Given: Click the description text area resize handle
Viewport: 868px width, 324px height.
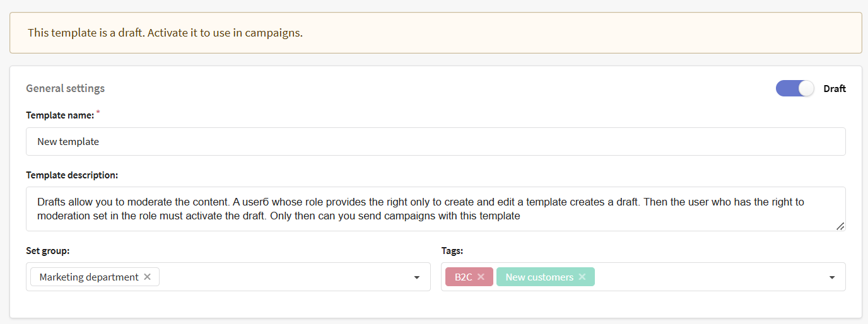Looking at the screenshot, I should [x=840, y=226].
